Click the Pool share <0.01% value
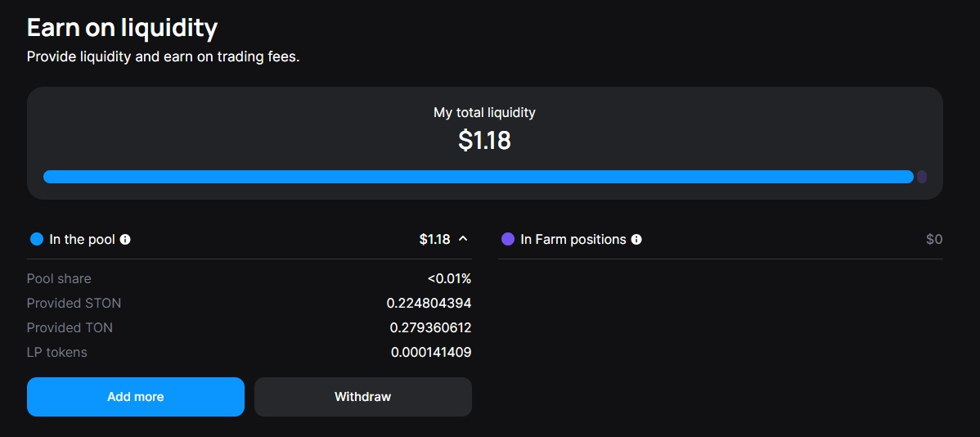The image size is (980, 437). pos(449,279)
